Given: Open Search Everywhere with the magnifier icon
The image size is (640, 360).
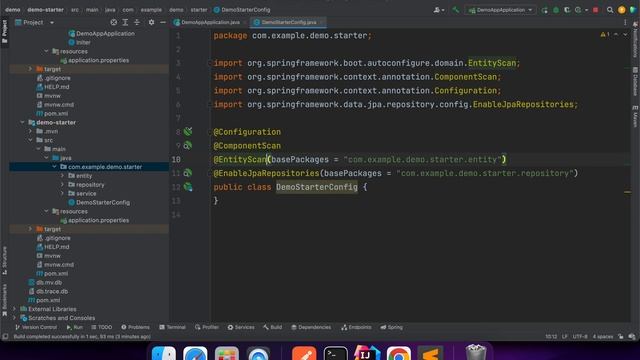Looking at the screenshot, I should (x=610, y=10).
